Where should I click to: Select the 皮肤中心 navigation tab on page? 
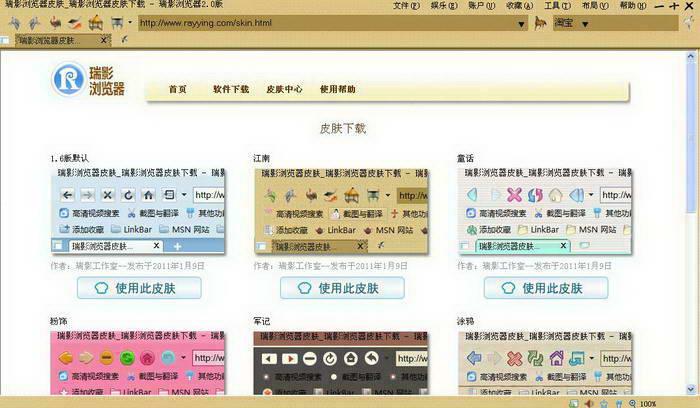pos(284,89)
